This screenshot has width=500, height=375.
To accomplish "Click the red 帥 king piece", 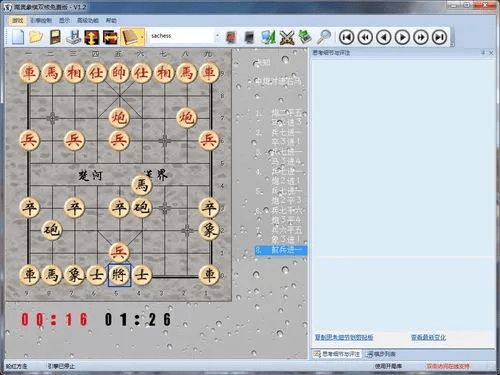I will pyautogui.click(x=119, y=73).
